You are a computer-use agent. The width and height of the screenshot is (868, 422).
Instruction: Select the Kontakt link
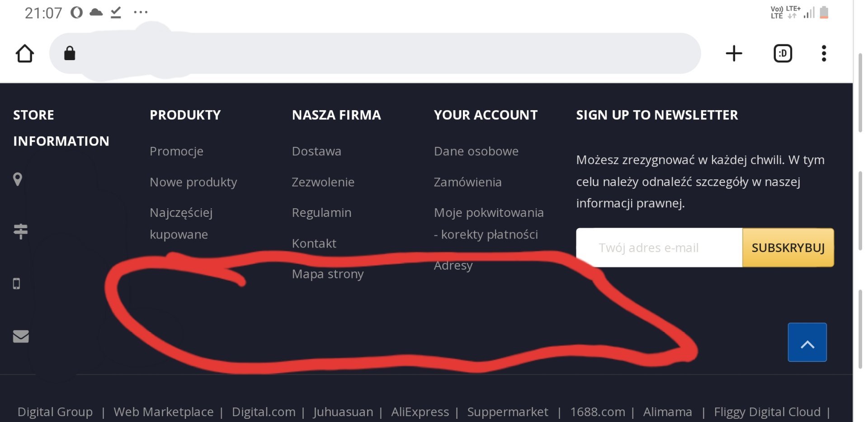[x=314, y=244]
